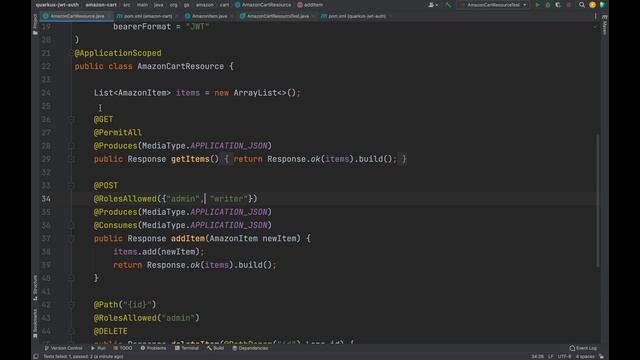This screenshot has height=360, width=640.
Task: Open quarkus-jwt-auth breadcrumb
Action: [57, 5]
